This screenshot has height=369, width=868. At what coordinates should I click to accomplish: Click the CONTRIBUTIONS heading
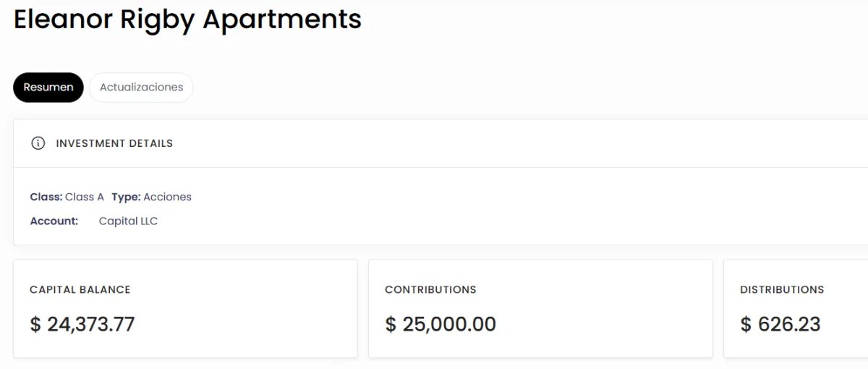(430, 289)
